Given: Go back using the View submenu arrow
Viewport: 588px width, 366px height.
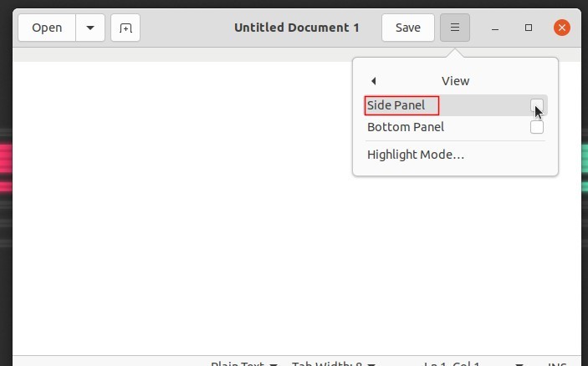Looking at the screenshot, I should coord(373,81).
